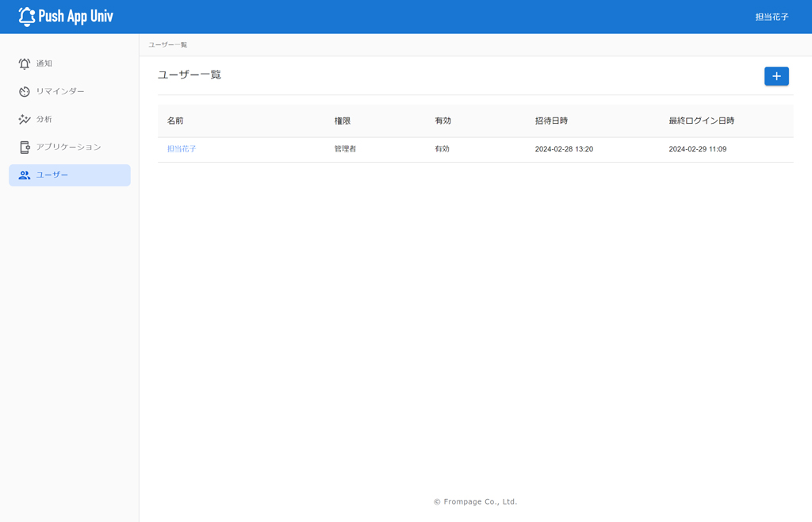Click the ユーザー一覧 breadcrumb

[x=168, y=45]
